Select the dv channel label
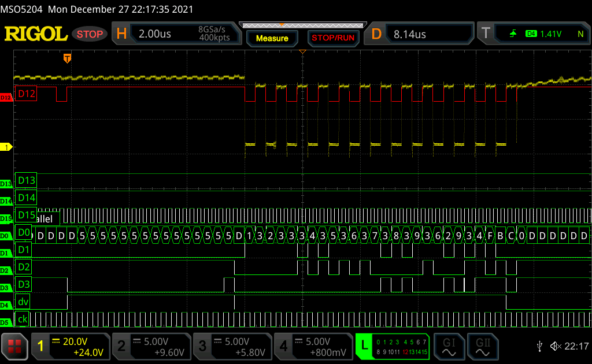The width and height of the screenshot is (592, 364). coord(23,302)
